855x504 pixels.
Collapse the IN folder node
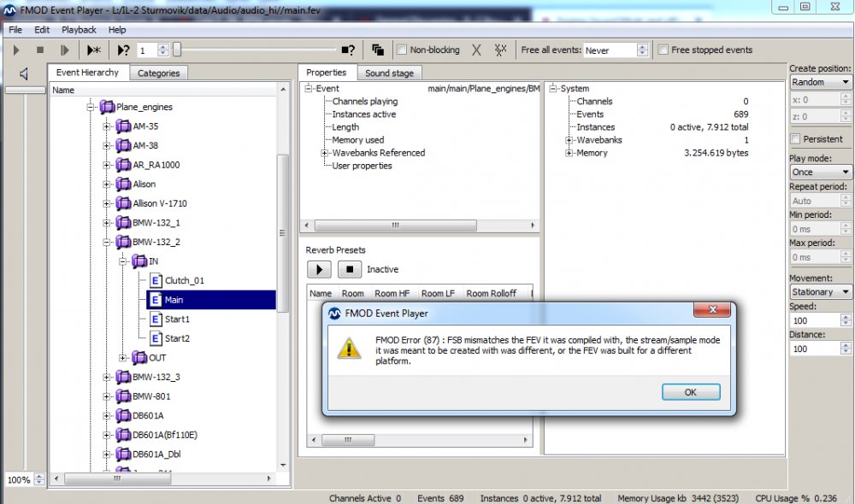point(123,261)
